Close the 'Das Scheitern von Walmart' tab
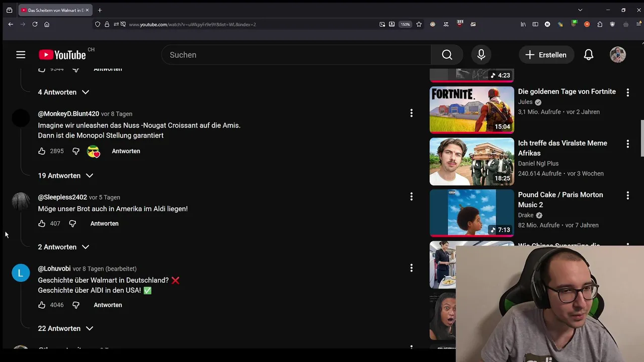Image resolution: width=644 pixels, height=362 pixels. click(87, 10)
